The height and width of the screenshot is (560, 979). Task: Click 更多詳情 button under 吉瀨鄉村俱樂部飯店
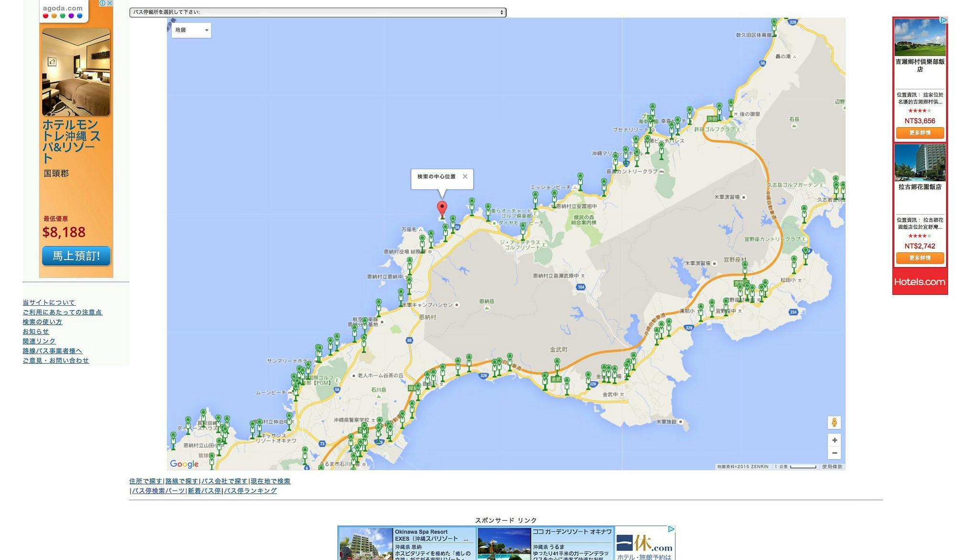tap(920, 133)
